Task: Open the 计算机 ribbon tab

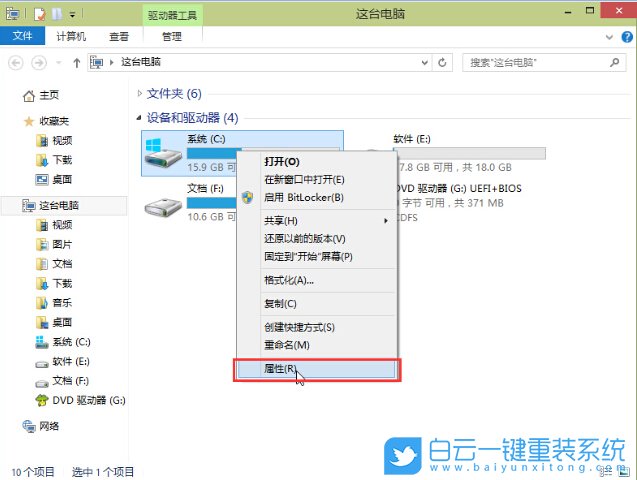Action: [71, 37]
